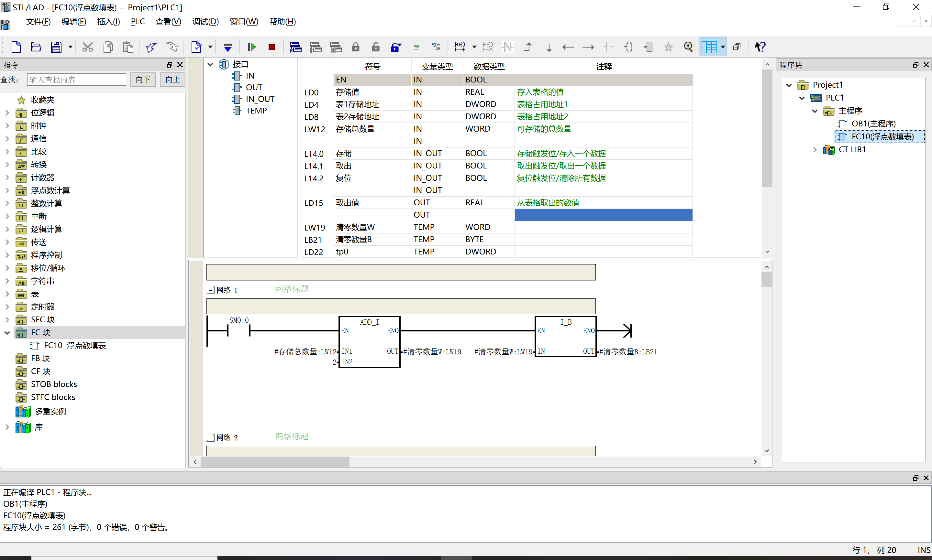
Task: Expand the 浮点数计算 instruction folder
Action: (7, 190)
